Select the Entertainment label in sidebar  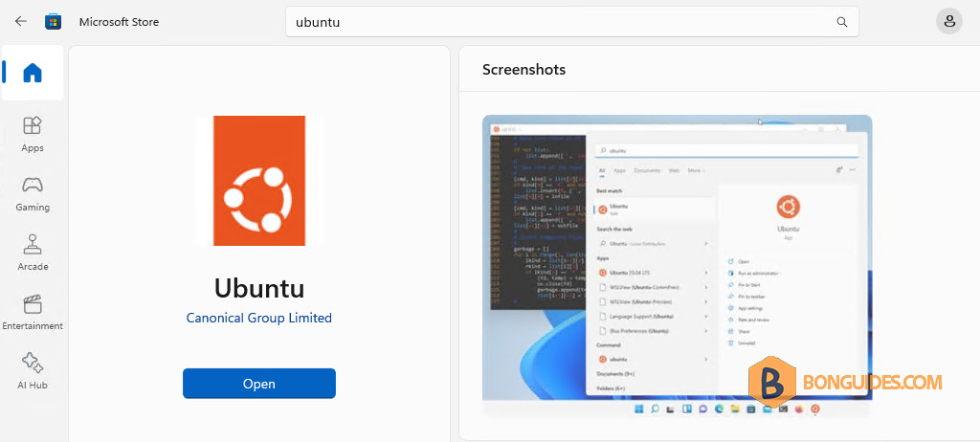click(x=33, y=325)
